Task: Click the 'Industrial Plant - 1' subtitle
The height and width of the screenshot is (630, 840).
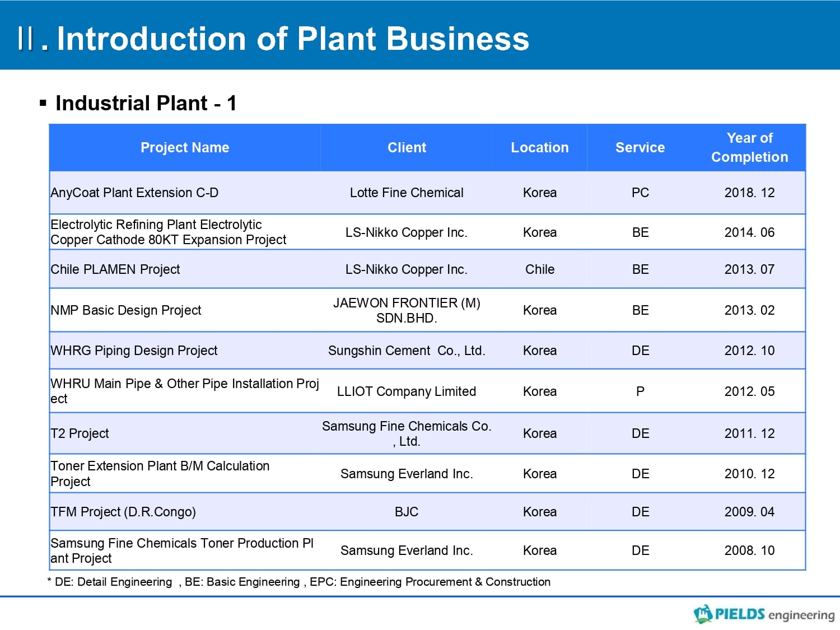Action: pos(146,103)
